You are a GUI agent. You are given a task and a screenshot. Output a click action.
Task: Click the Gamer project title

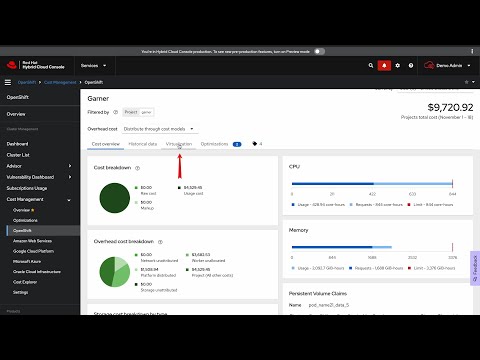pos(98,99)
